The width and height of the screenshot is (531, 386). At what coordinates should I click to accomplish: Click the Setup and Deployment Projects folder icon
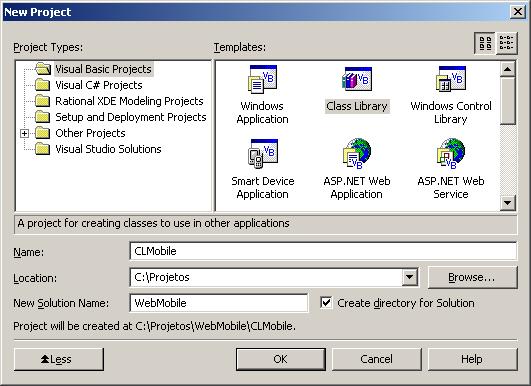(43, 117)
